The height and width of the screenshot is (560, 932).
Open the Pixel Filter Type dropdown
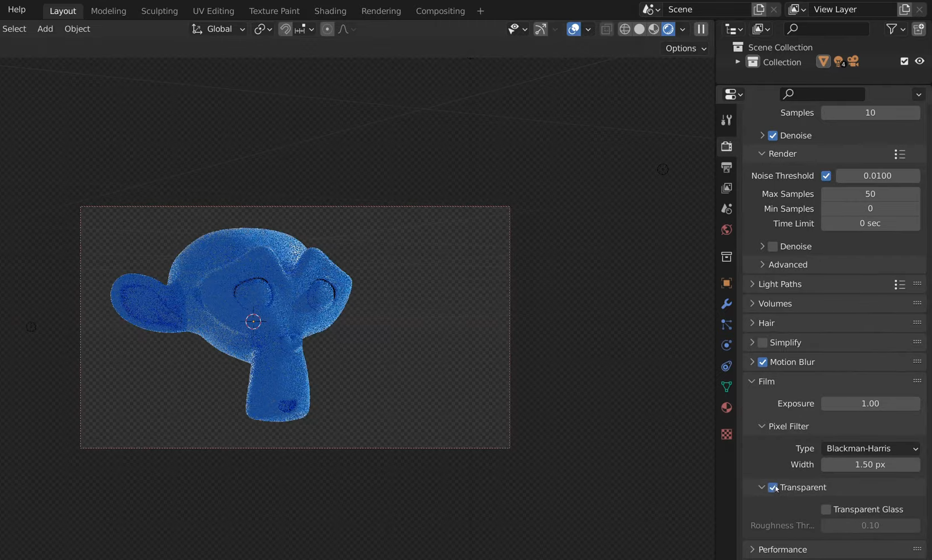click(870, 448)
